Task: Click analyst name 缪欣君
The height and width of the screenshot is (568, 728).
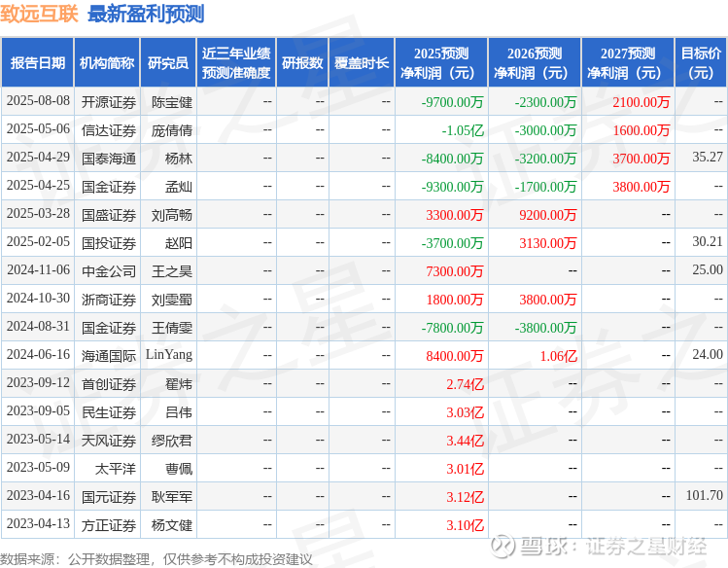Action: point(172,441)
